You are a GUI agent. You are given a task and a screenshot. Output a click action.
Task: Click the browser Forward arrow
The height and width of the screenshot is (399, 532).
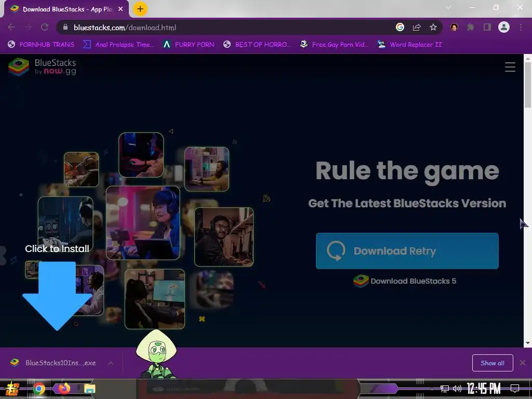(28, 28)
